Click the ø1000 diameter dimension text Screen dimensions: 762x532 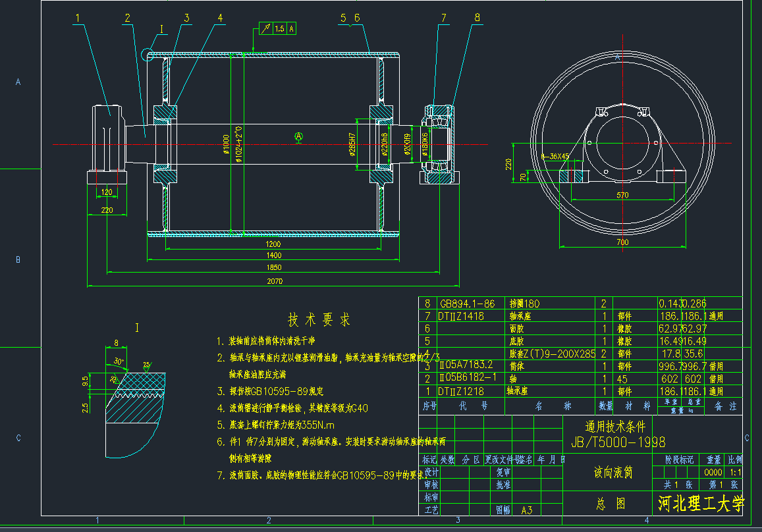pos(226,144)
